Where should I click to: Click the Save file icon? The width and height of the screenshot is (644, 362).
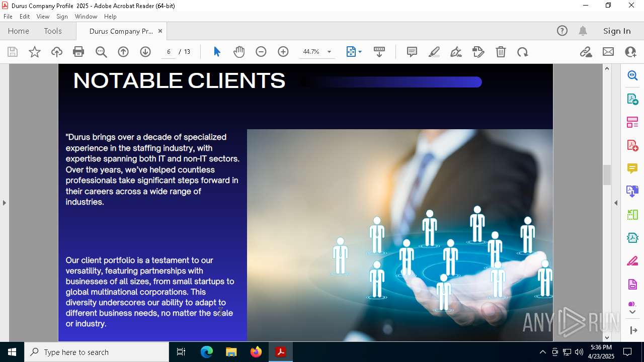click(x=13, y=52)
